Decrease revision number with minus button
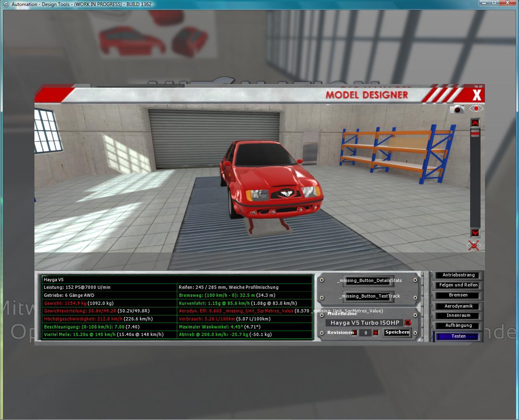Viewport: 519px width, 420px height. (354, 333)
